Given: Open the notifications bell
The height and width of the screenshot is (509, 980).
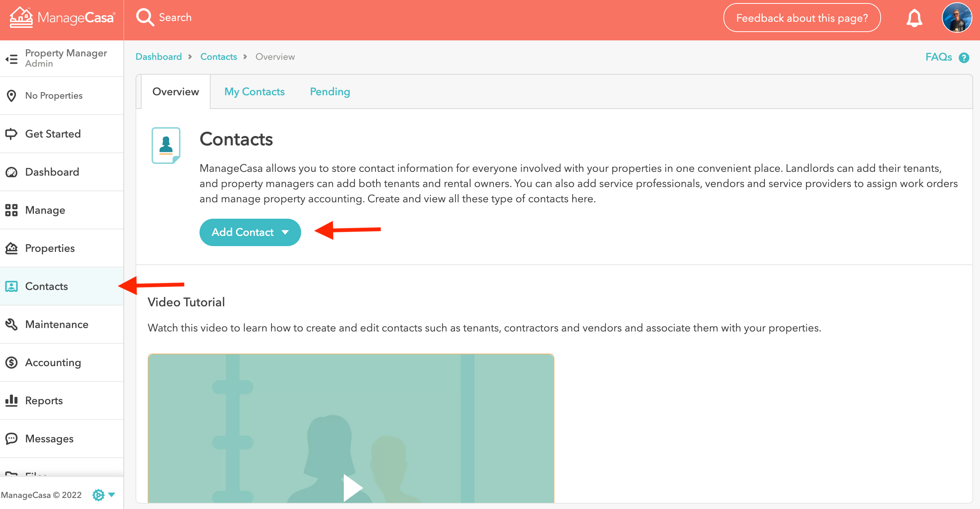Looking at the screenshot, I should coord(914,18).
